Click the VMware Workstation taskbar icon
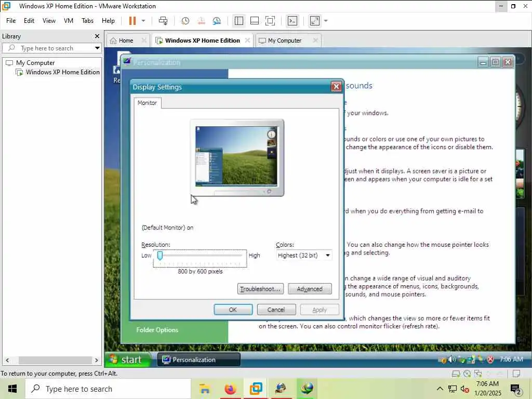Screen dimensions: 532x399 click(256, 389)
